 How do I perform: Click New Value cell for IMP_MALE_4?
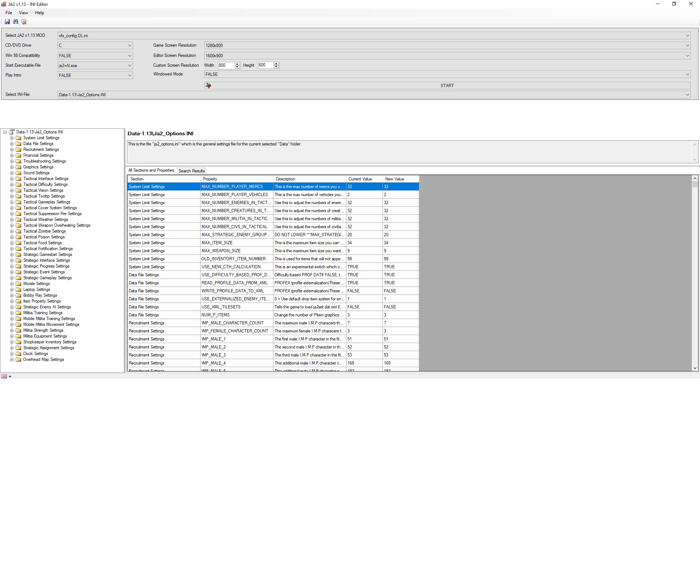click(401, 363)
